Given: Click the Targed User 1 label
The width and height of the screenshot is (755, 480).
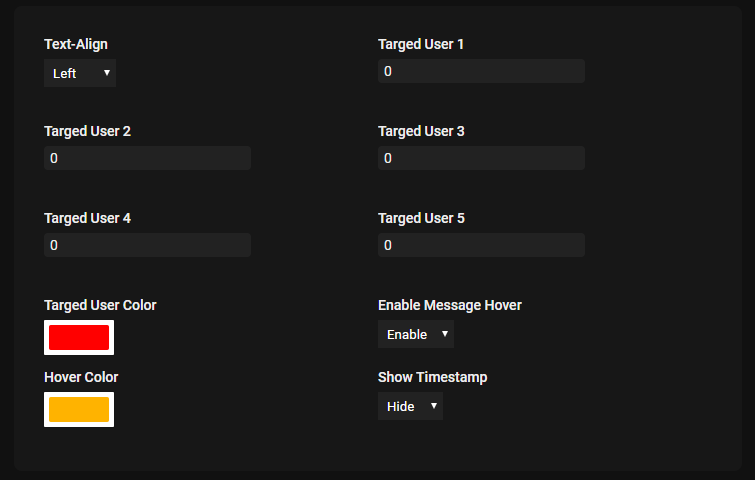Looking at the screenshot, I should pyautogui.click(x=421, y=44).
